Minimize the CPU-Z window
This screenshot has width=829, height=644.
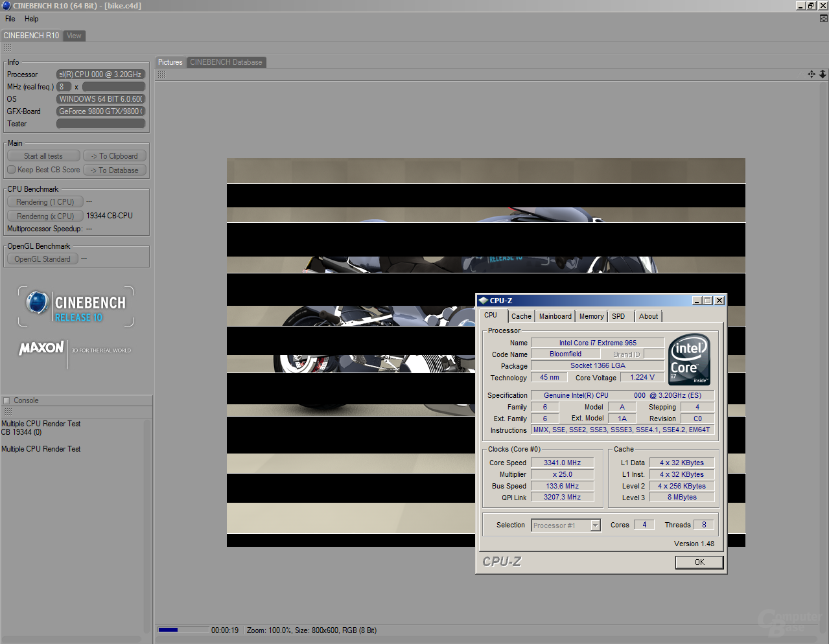(x=697, y=301)
